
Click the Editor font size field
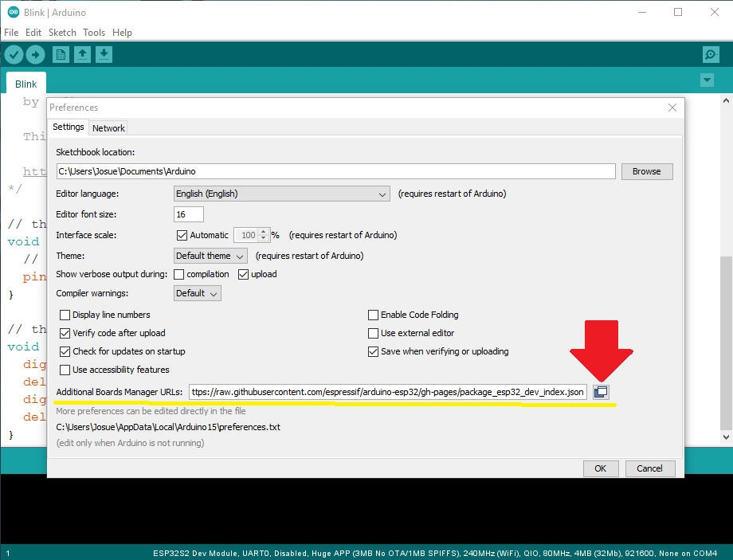188,214
